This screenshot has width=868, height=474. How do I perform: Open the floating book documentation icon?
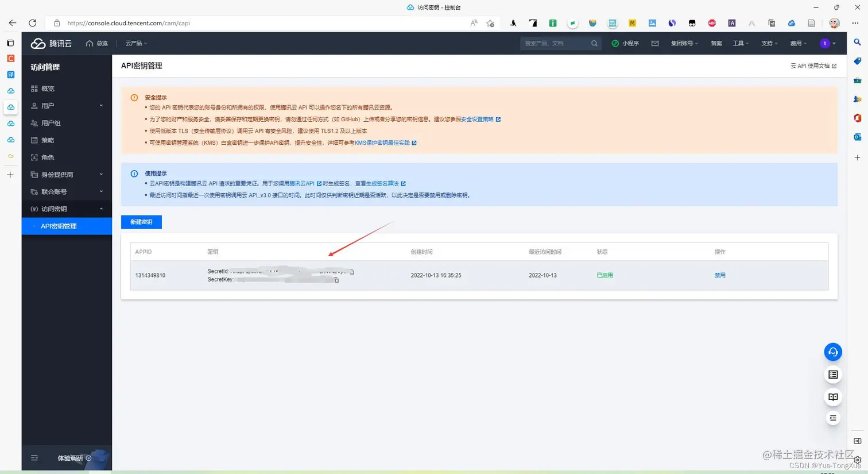coord(833,397)
